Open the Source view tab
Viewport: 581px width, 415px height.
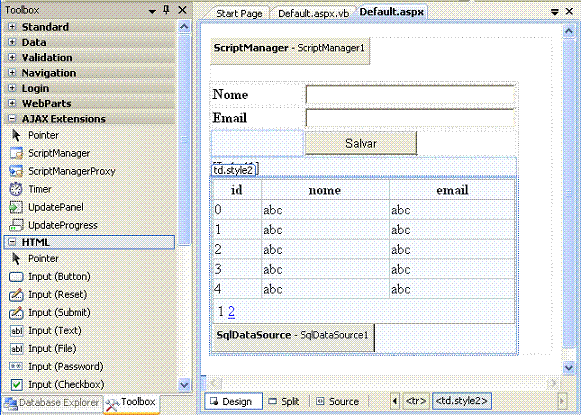338,402
